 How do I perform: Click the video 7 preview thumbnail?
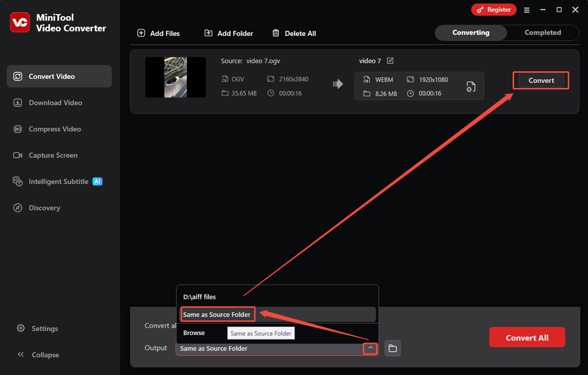[x=175, y=77]
